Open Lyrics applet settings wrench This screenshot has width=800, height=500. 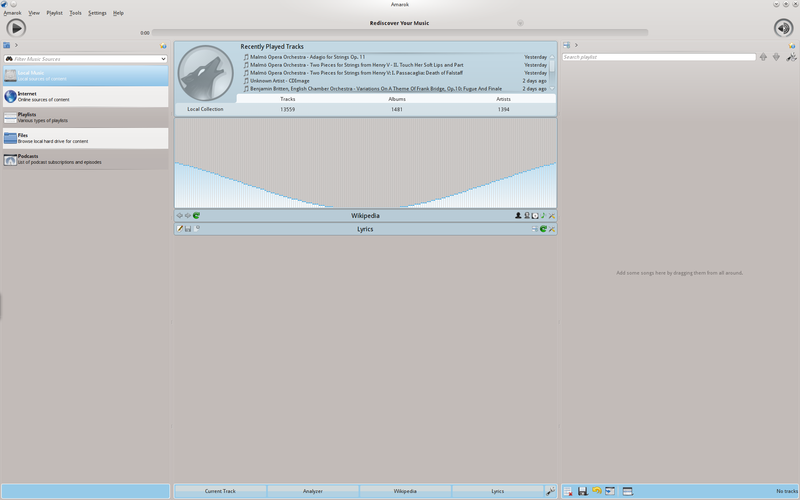[552, 229]
